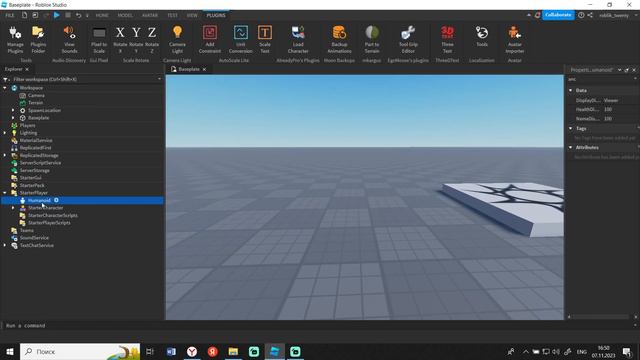Click the help icon beside Collaborate
Viewport: 640px width, 360px height.
pyautogui.click(x=581, y=15)
